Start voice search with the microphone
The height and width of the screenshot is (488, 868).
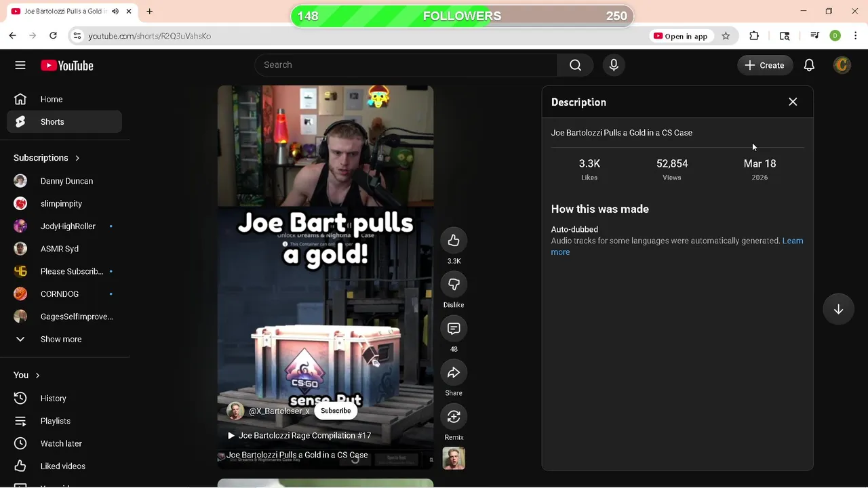(614, 65)
